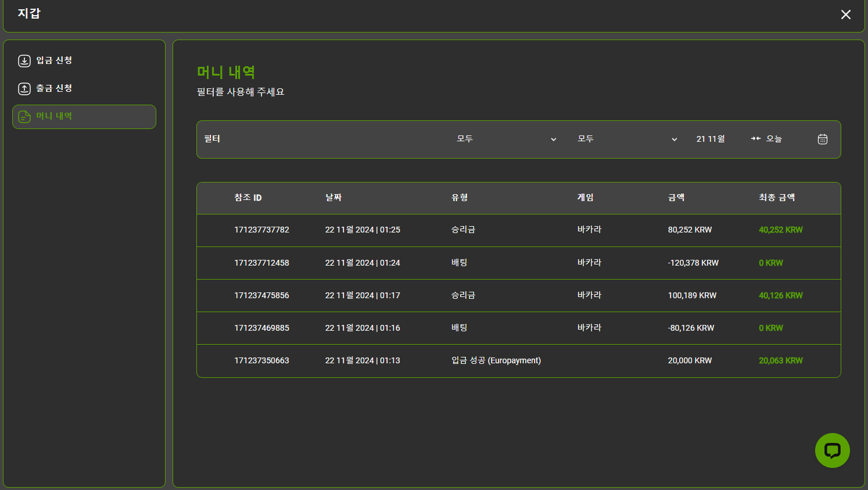Expand the second 모두 filter dropdown
This screenshot has height=490, width=868.
tap(626, 139)
